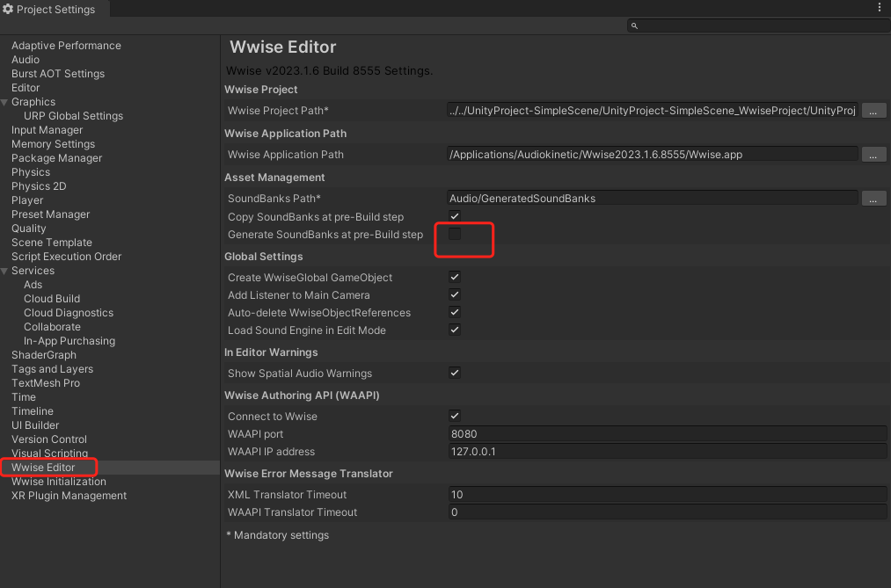Open Visual Scripting settings
891x588 pixels.
point(49,453)
